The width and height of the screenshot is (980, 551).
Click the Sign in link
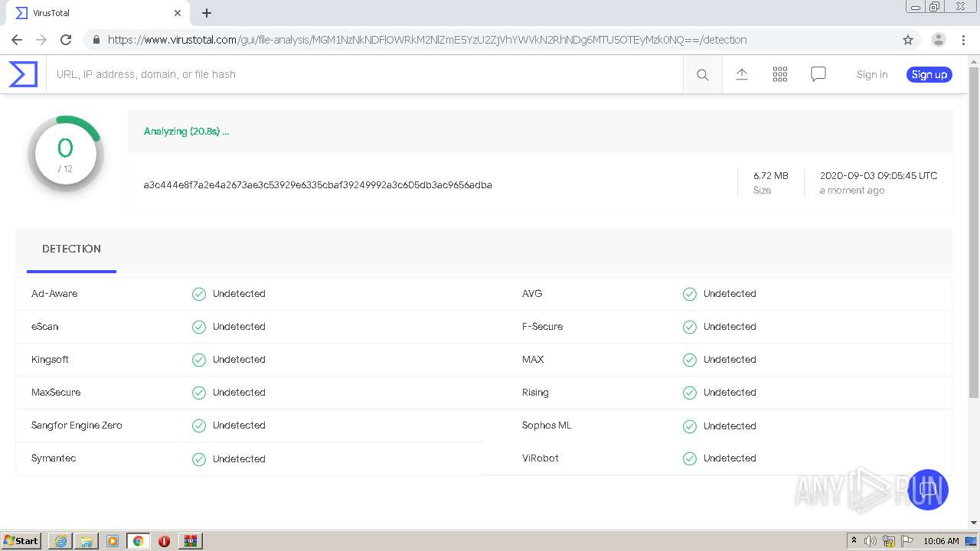[872, 74]
